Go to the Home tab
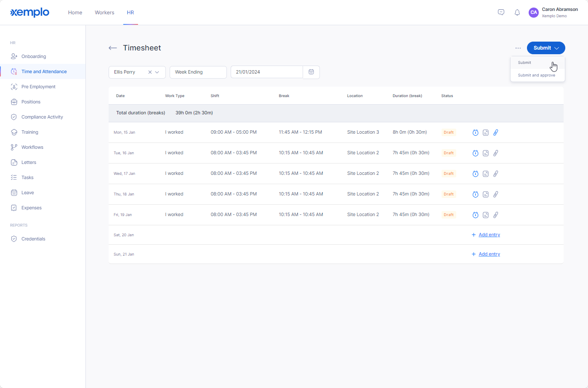The width and height of the screenshot is (588, 388). (x=75, y=13)
